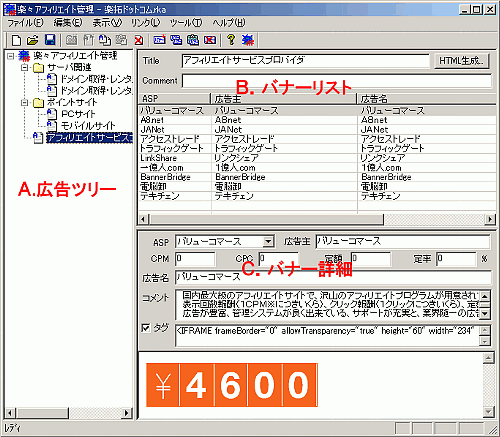Click the root icon beside 楽々アフィリエイト管理 in tree
This screenshot has width=500, height=437.
24,56
